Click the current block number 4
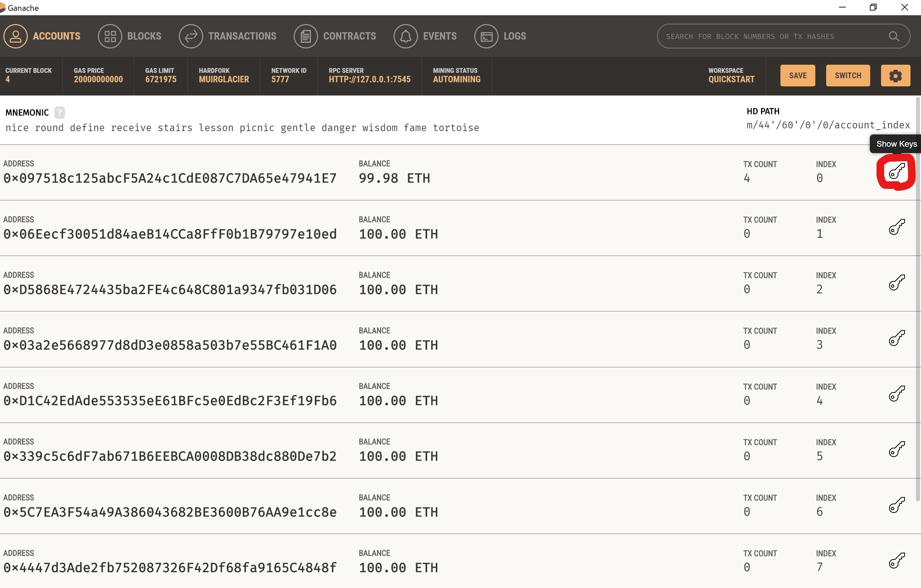This screenshot has height=588, width=921. coord(8,79)
